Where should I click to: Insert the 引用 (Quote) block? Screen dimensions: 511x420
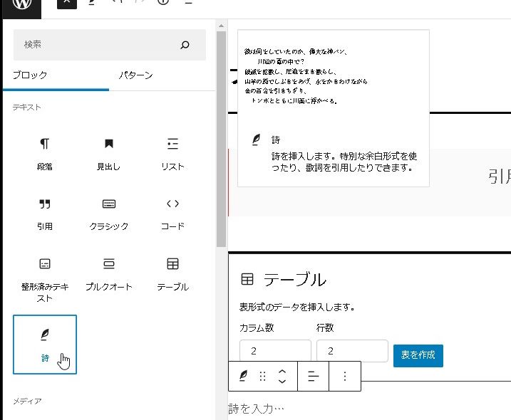(45, 213)
